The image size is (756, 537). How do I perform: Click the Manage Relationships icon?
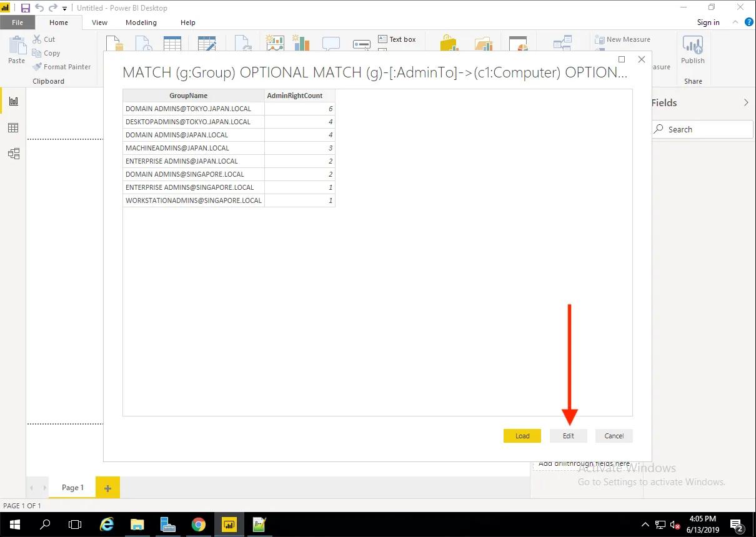562,42
